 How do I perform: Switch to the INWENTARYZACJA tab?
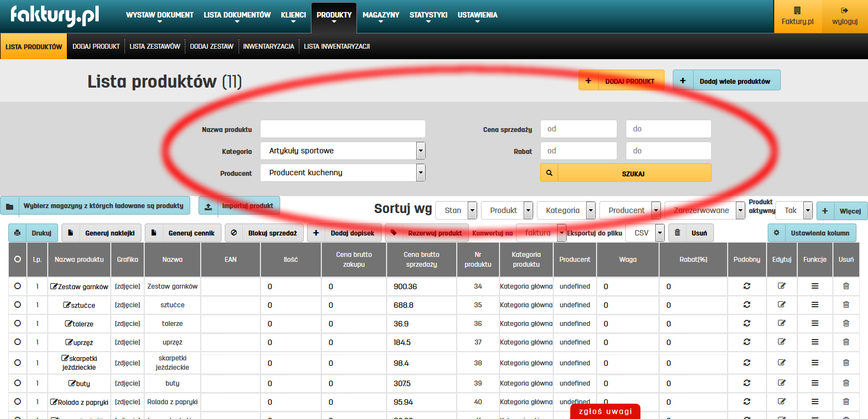[x=269, y=47]
